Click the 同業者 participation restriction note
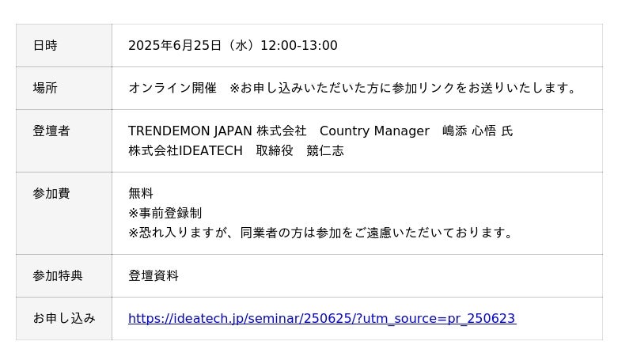This screenshot has width=633, height=364. [322, 233]
